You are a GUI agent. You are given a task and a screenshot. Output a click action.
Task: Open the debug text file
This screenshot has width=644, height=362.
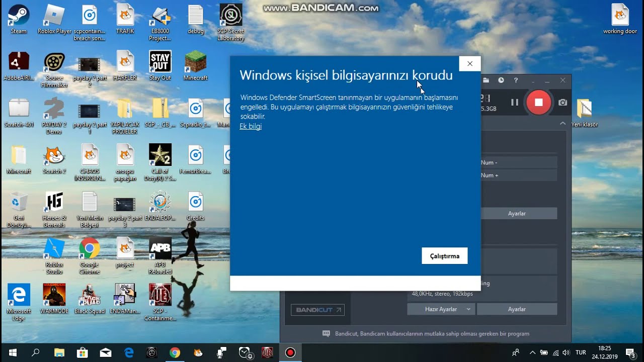[195, 20]
